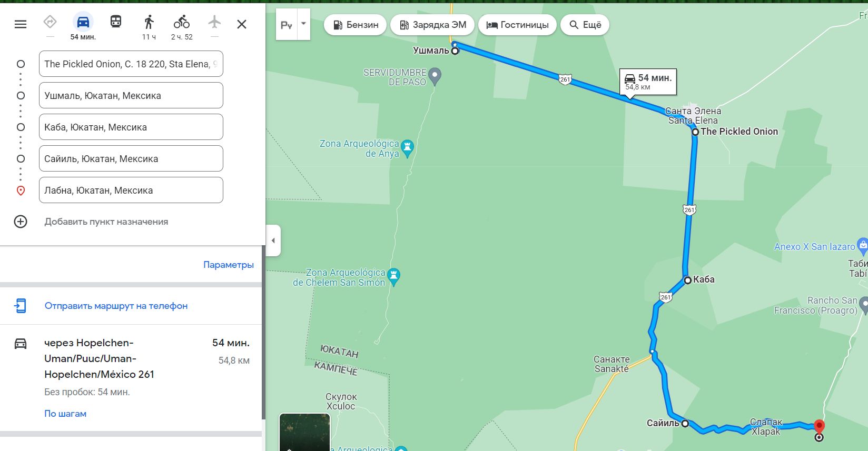Image resolution: width=868 pixels, height=451 pixels.
Task: Search for Бензин gas stations nearby
Action: pyautogui.click(x=356, y=25)
